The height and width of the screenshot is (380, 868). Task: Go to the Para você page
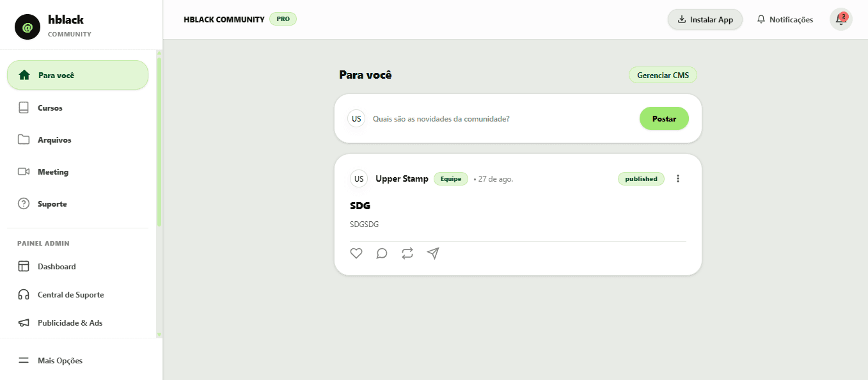pos(77,75)
